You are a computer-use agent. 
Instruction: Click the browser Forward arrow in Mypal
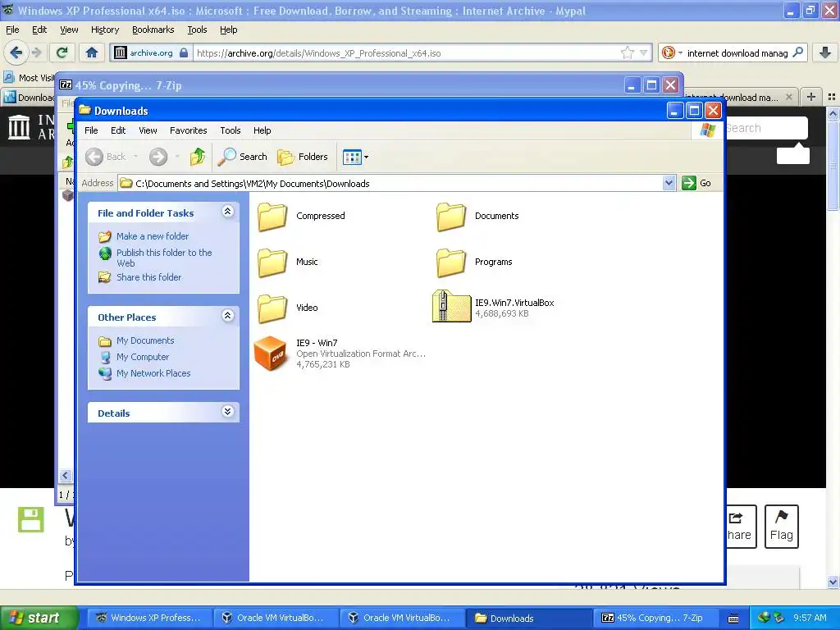point(36,52)
